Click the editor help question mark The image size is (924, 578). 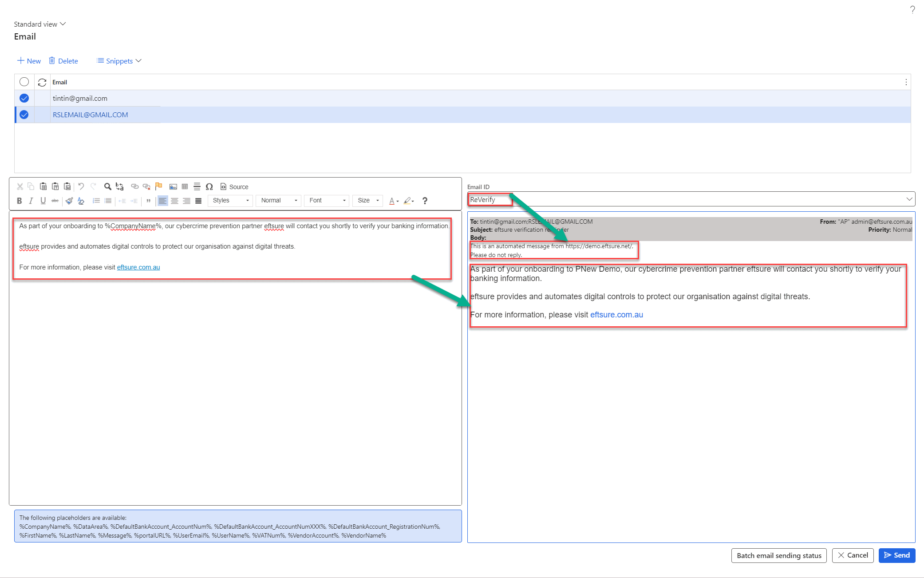(425, 201)
